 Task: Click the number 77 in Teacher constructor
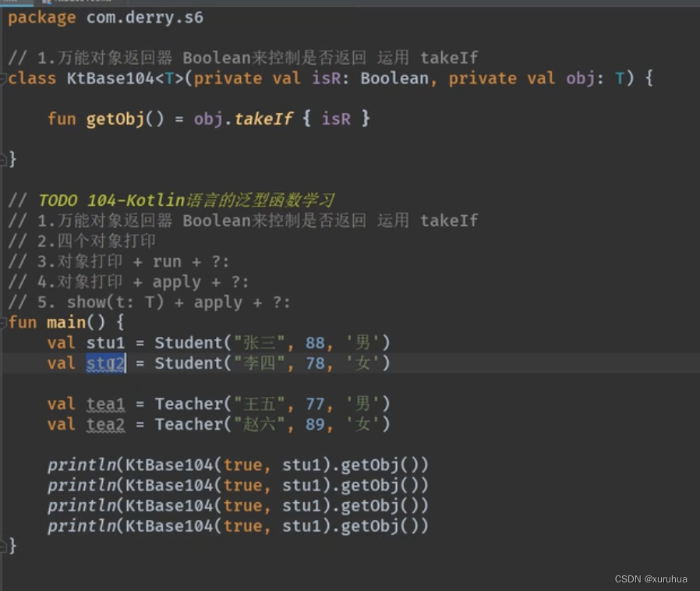click(315, 404)
